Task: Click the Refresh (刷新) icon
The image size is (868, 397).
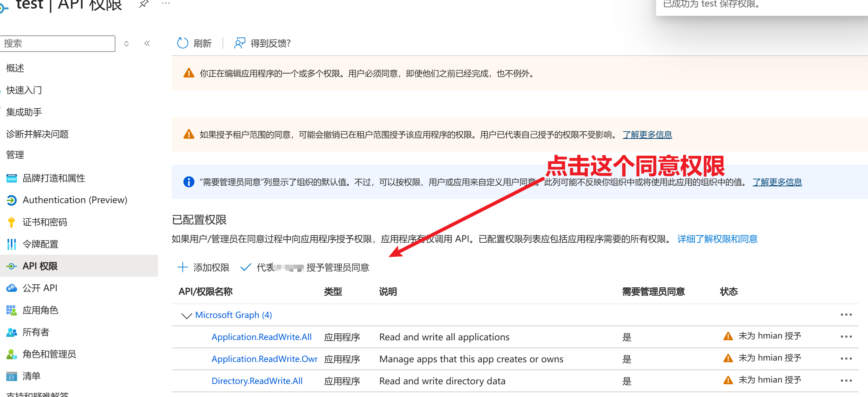Action: (x=182, y=43)
